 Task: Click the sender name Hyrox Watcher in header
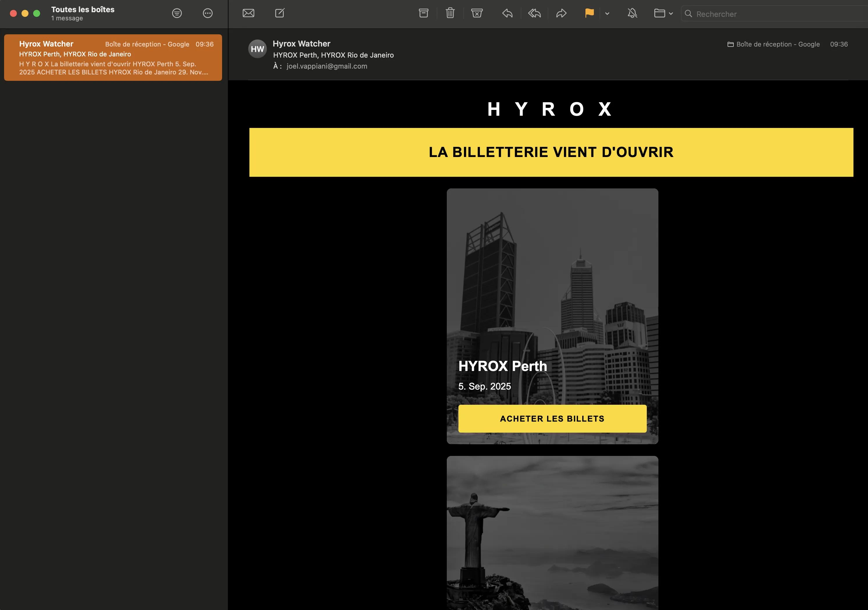[301, 44]
